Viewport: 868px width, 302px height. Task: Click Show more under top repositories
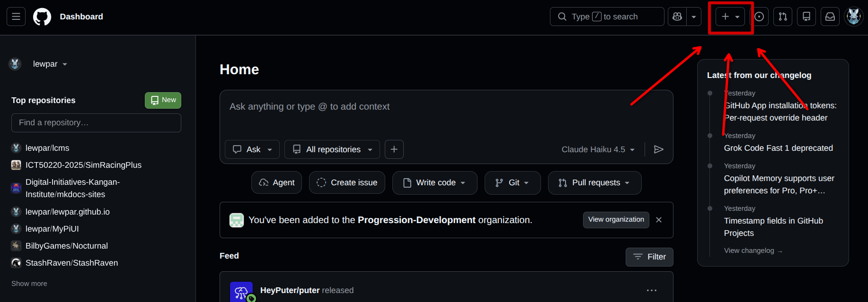pyautogui.click(x=29, y=284)
